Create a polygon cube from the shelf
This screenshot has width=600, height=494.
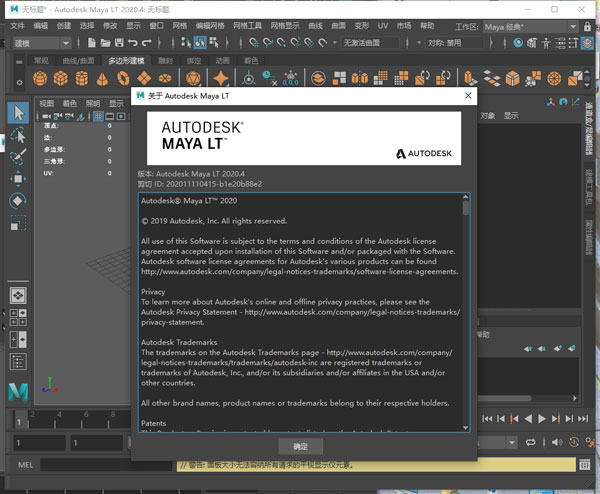(61, 78)
